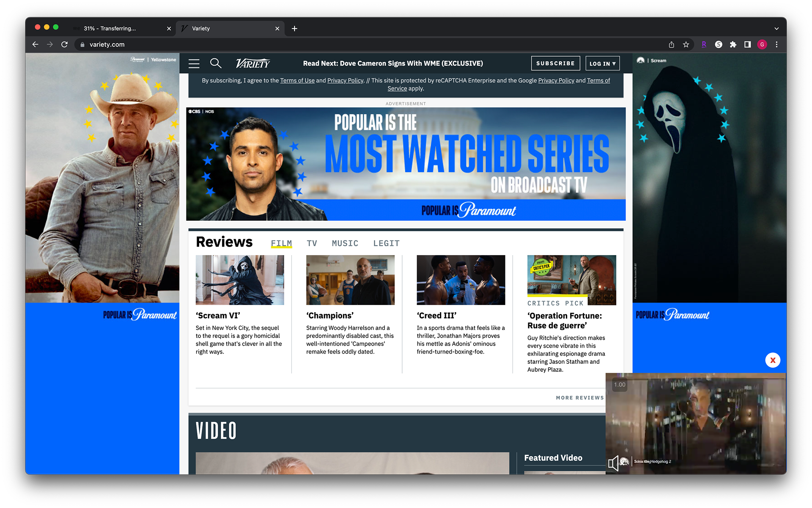The image size is (812, 508).
Task: Open the LOG IN dropdown
Action: click(603, 63)
